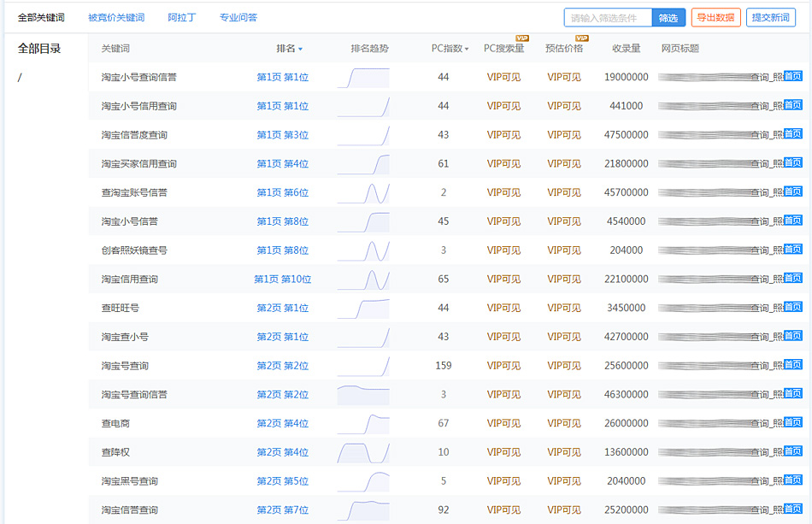The width and height of the screenshot is (812, 524).
Task: Go to the 专业问答 tab
Action: point(238,18)
